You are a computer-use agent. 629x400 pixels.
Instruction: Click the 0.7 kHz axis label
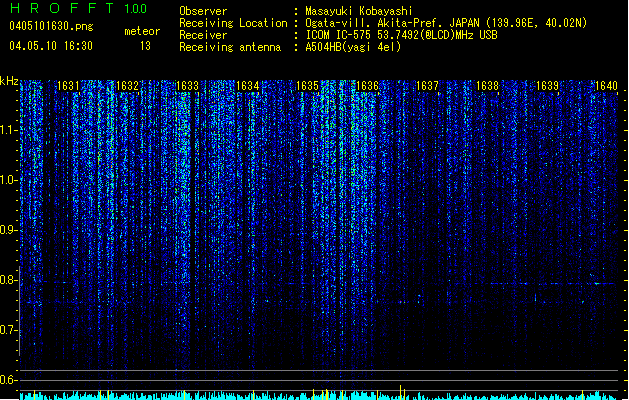[x=8, y=330]
